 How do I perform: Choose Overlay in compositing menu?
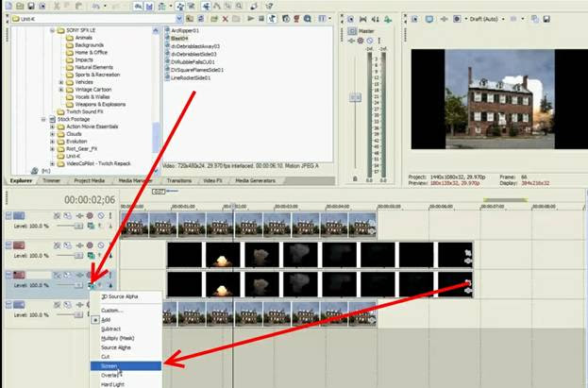coord(126,375)
